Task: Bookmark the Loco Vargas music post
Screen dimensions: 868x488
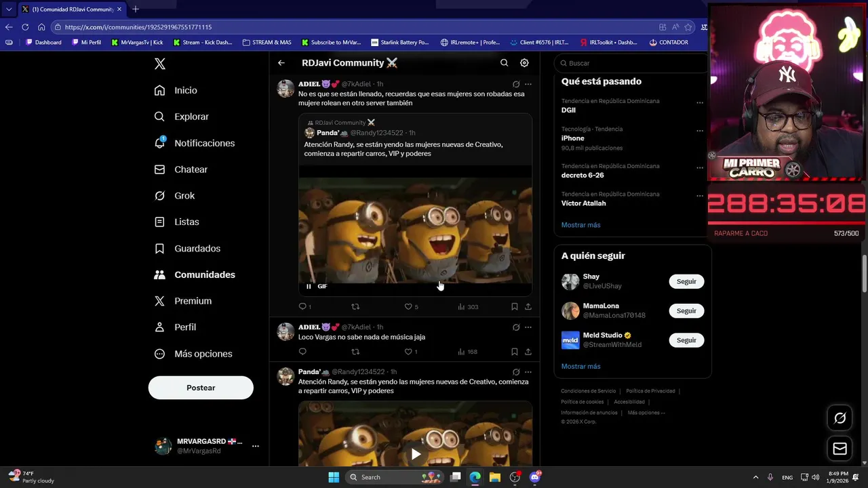Action: tap(515, 352)
